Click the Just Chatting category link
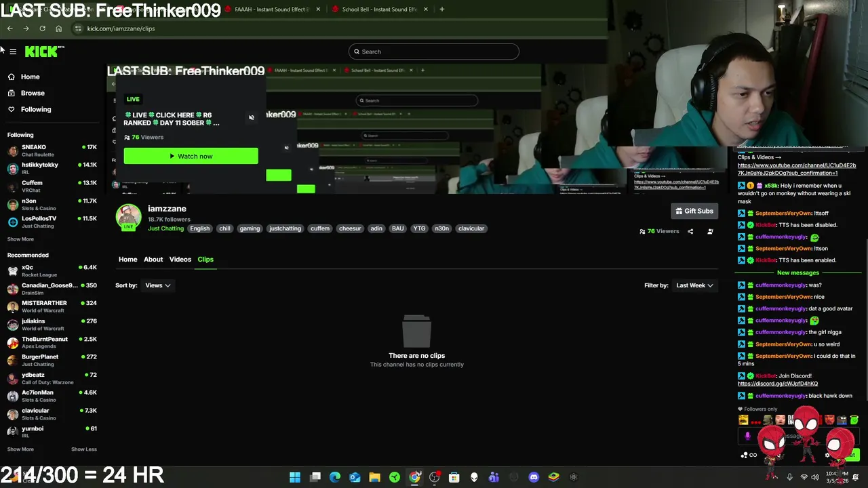The width and height of the screenshot is (868, 488). click(x=165, y=228)
